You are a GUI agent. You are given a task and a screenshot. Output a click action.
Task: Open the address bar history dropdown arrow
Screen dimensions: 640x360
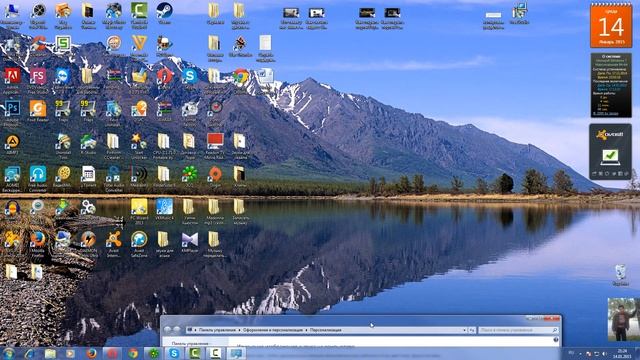tap(464, 330)
